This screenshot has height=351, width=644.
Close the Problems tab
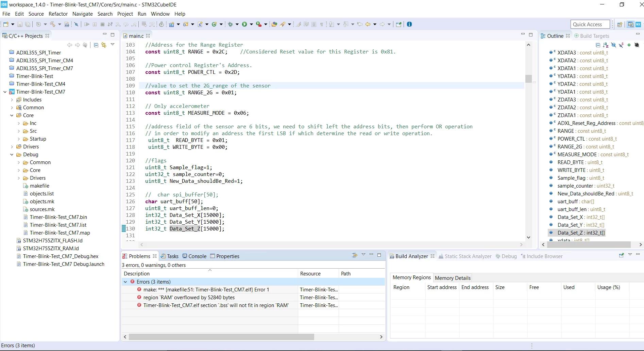coord(155,256)
